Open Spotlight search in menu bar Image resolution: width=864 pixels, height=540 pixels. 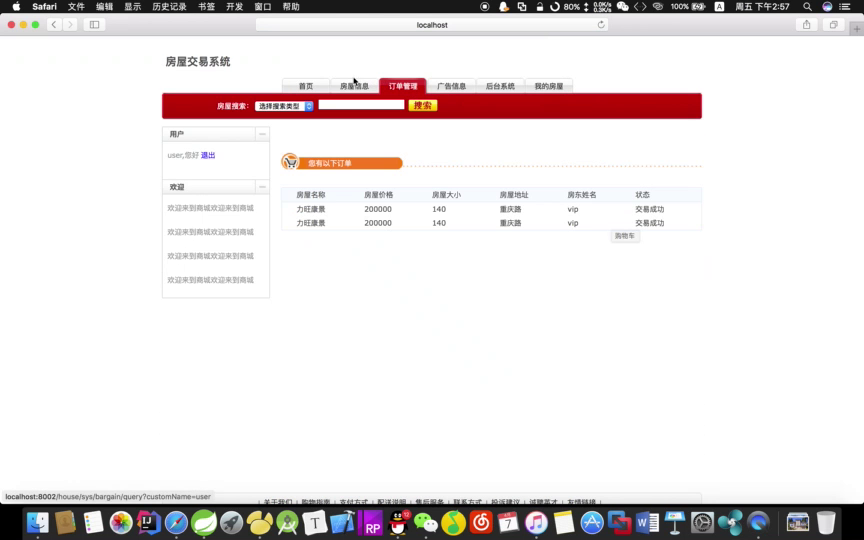807,7
